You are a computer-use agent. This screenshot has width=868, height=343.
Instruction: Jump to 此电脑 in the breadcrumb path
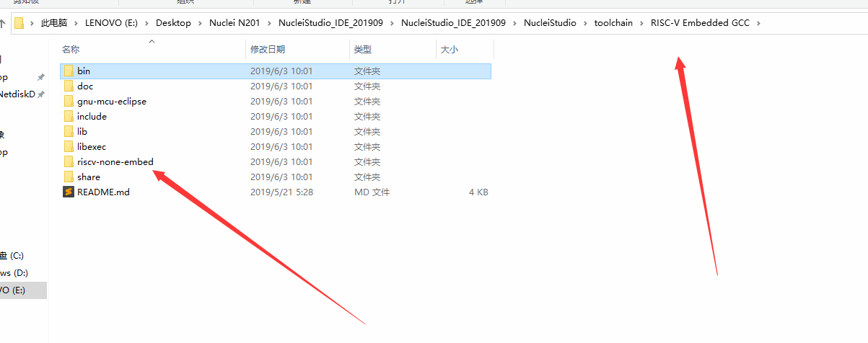(x=55, y=23)
